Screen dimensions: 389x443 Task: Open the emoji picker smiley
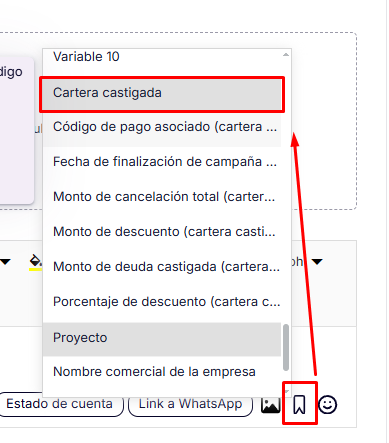coord(327,405)
